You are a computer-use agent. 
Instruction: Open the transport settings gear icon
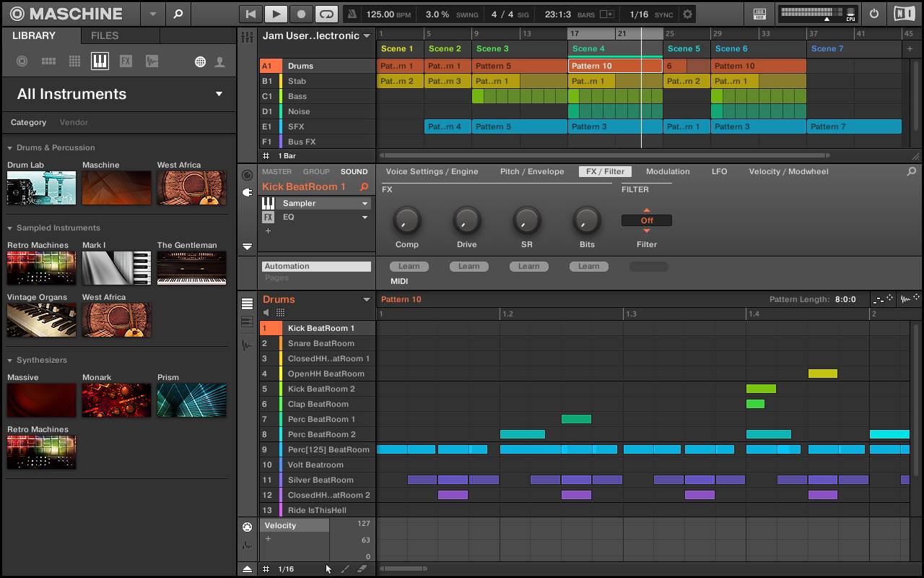pos(687,14)
